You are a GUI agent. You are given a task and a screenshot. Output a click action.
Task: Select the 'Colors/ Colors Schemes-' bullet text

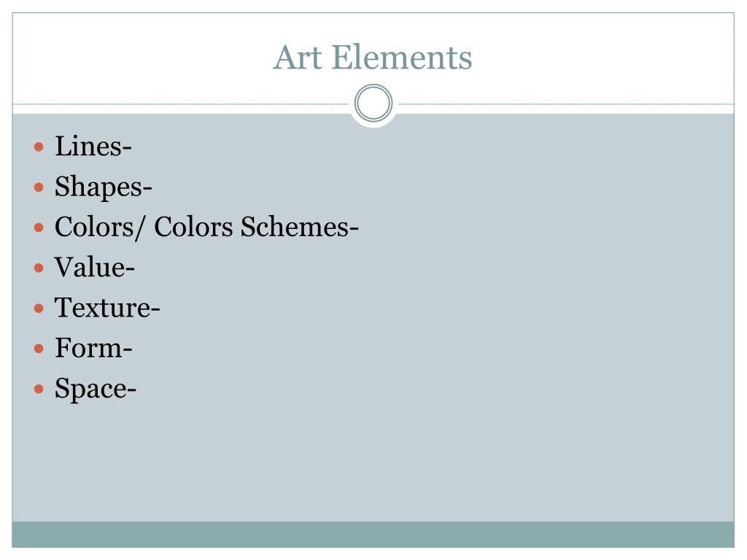point(206,227)
